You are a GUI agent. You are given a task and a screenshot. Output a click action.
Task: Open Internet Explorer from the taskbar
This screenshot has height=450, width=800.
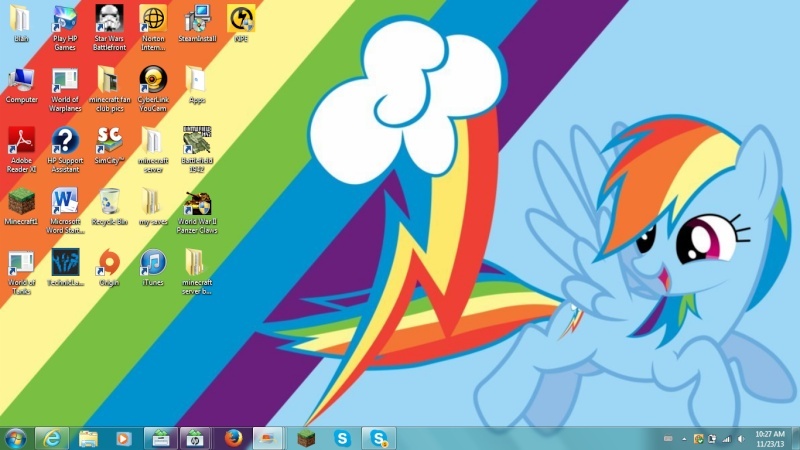52,438
